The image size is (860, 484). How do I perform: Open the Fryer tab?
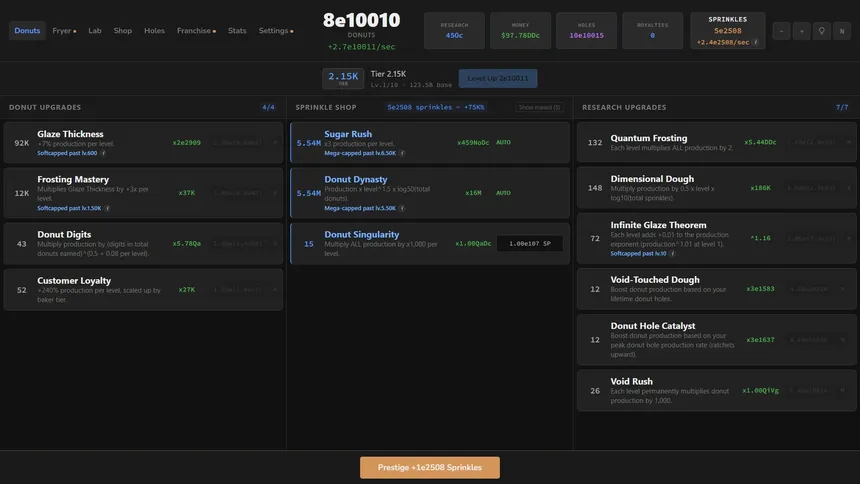click(x=64, y=31)
